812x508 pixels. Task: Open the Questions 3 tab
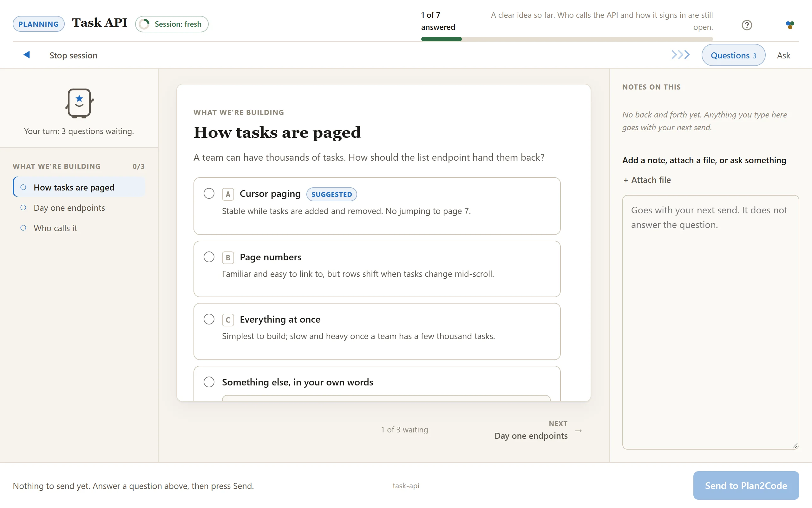click(733, 55)
